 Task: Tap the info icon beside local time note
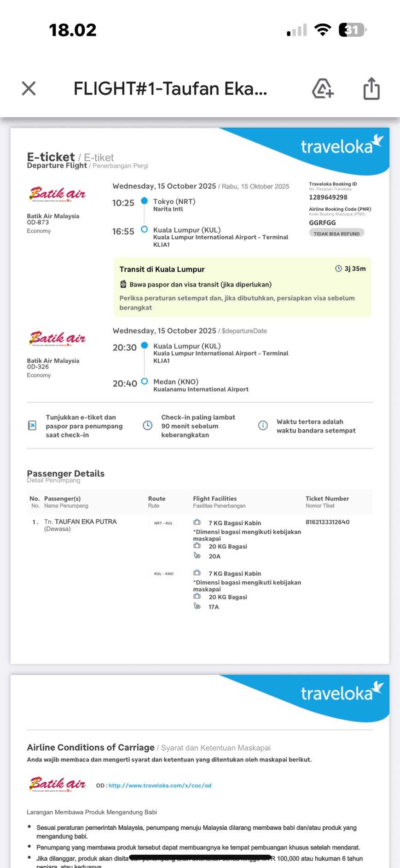[263, 426]
